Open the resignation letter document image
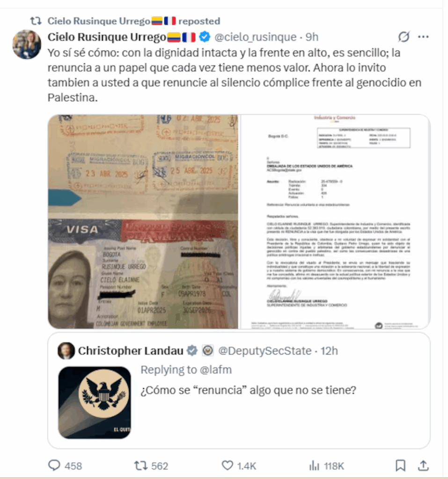 coord(336,222)
